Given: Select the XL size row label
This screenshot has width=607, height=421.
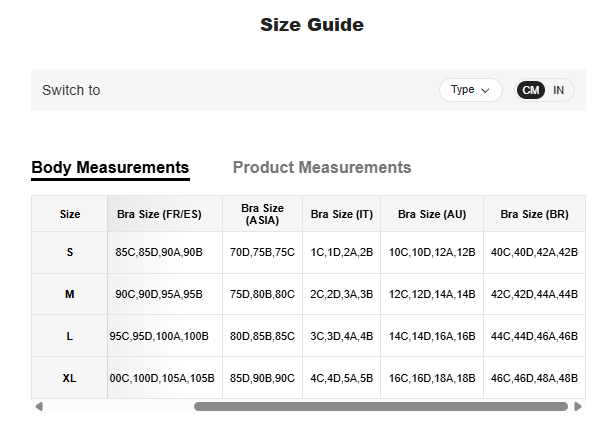Looking at the screenshot, I should coord(70,378).
